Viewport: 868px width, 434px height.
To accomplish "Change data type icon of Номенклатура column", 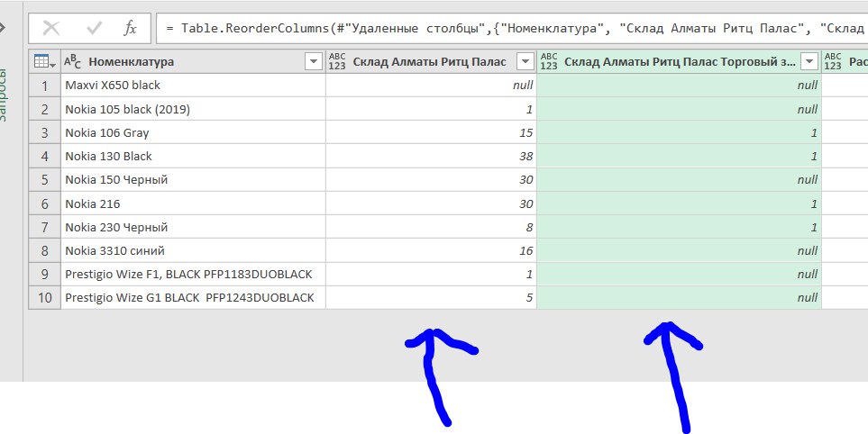I will (x=72, y=62).
